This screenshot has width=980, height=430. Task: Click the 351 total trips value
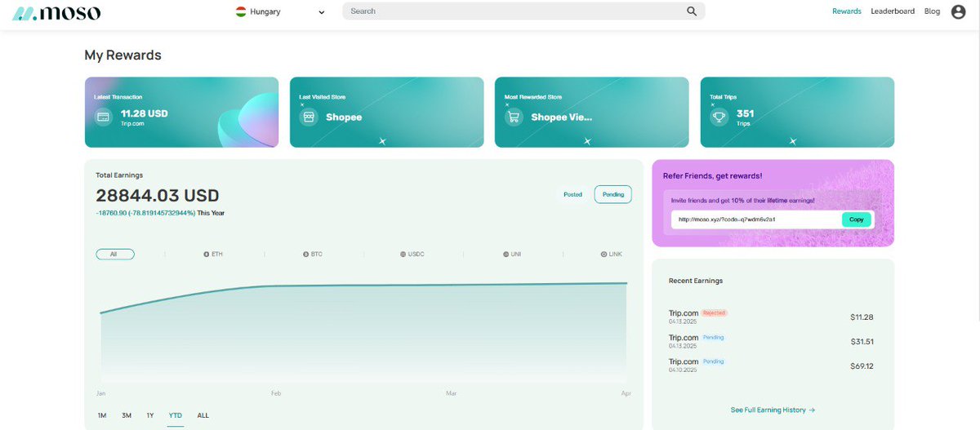coord(745,113)
